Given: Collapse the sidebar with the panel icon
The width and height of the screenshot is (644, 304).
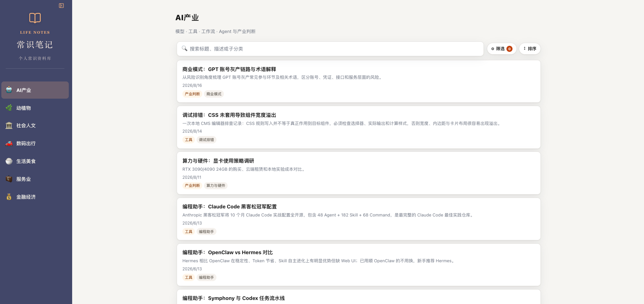Looking at the screenshot, I should tap(61, 5).
